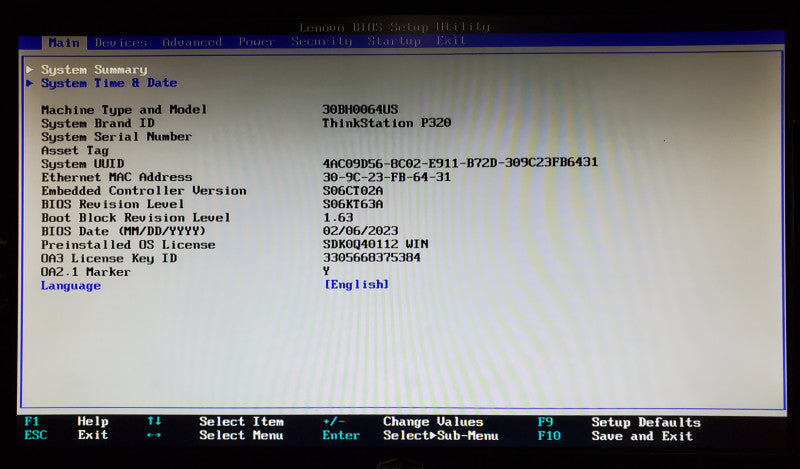This screenshot has width=800, height=469.
Task: Select the OA2.1 Marker value Y
Action: click(x=326, y=271)
